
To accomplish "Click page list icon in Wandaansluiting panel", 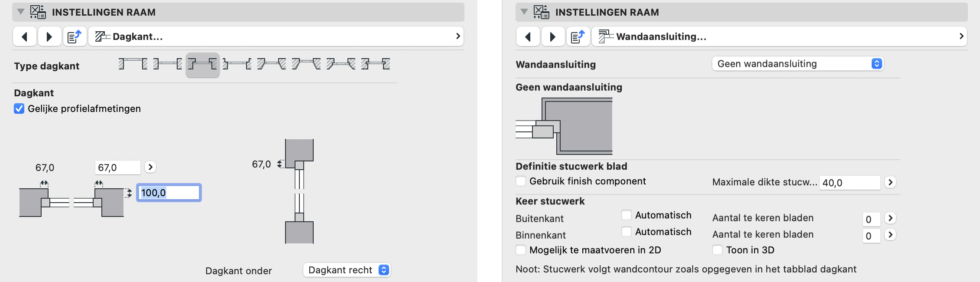I will 578,36.
